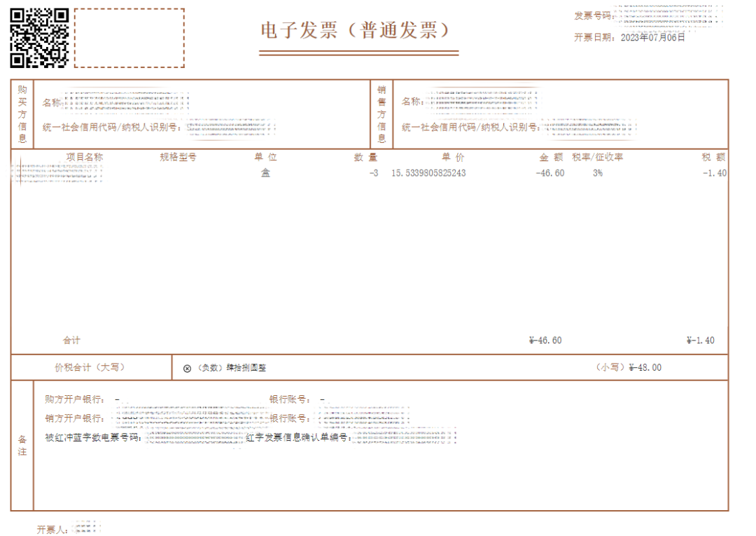Screen dimensions: 756x536
Task: Click the QR code image
Action: [39, 38]
